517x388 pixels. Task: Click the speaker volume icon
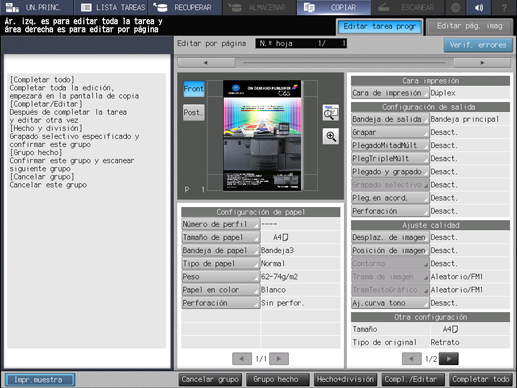tap(479, 7)
